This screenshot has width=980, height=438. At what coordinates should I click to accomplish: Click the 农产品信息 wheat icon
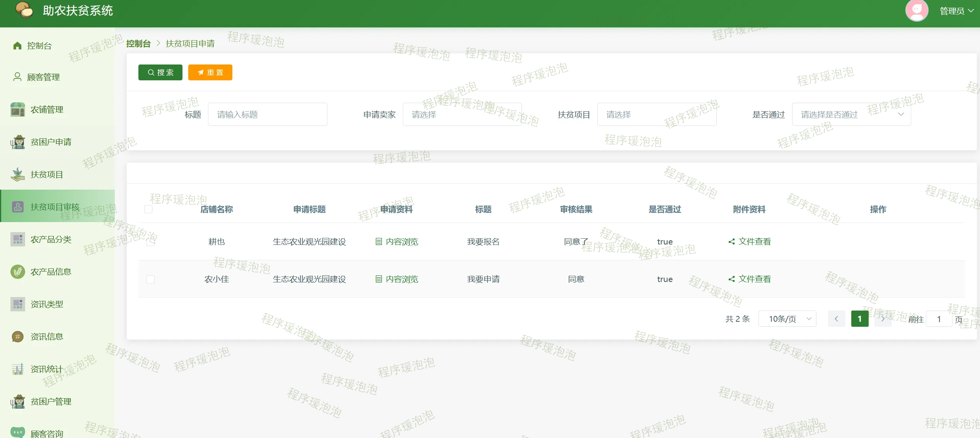18,272
